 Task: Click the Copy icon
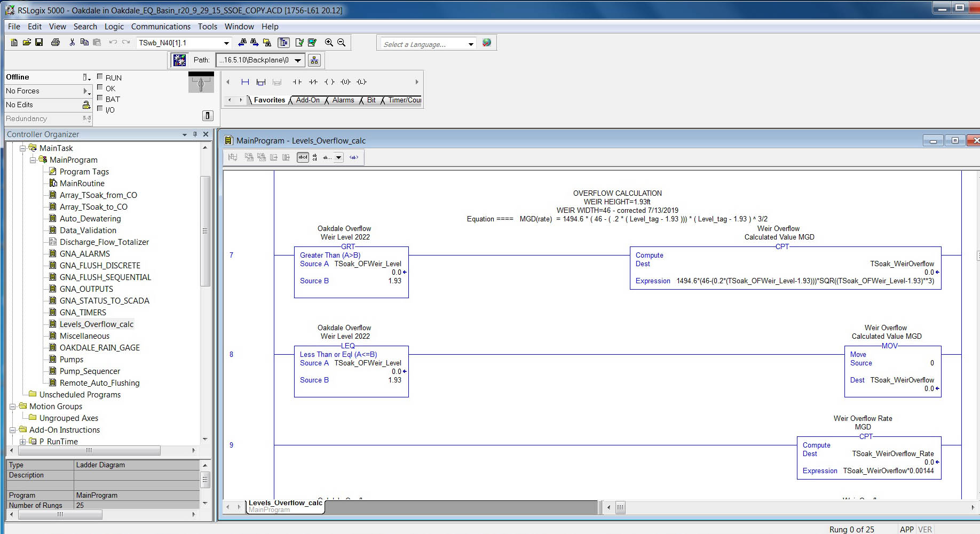point(84,43)
